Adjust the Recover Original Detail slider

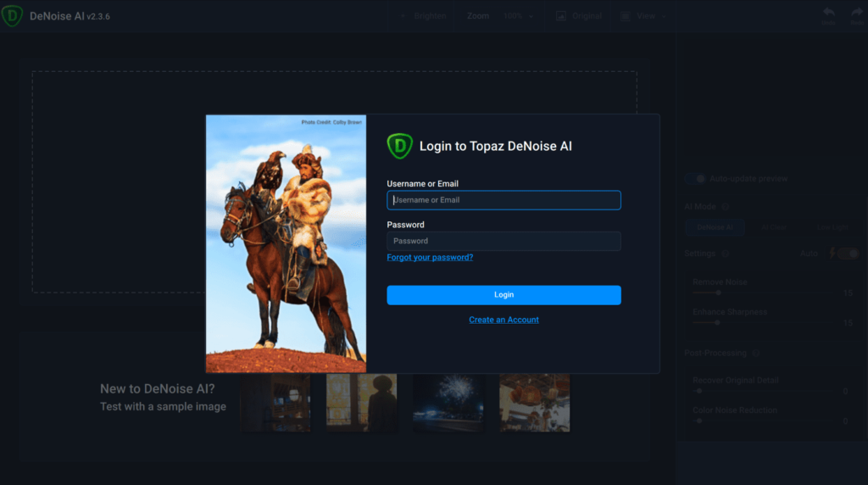coord(699,391)
